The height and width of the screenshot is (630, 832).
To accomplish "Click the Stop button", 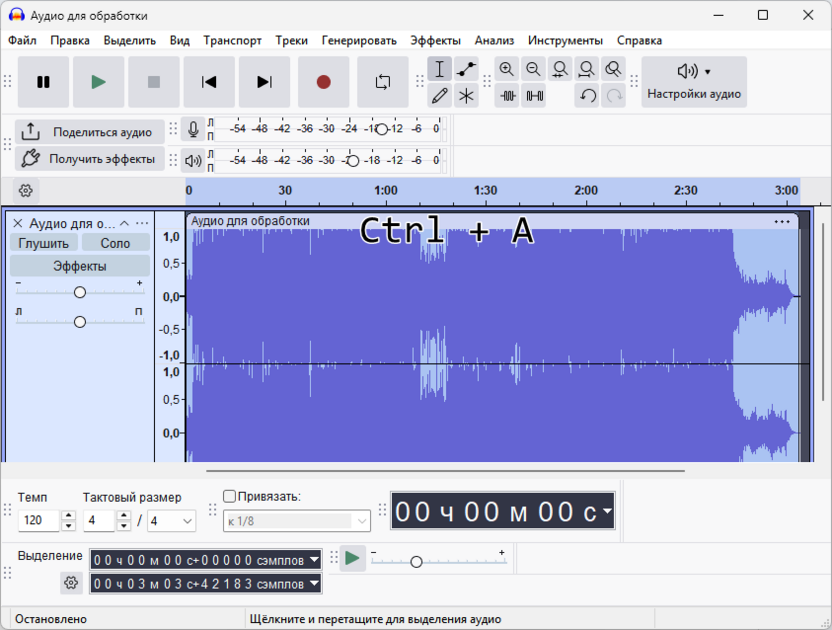I will pyautogui.click(x=154, y=82).
